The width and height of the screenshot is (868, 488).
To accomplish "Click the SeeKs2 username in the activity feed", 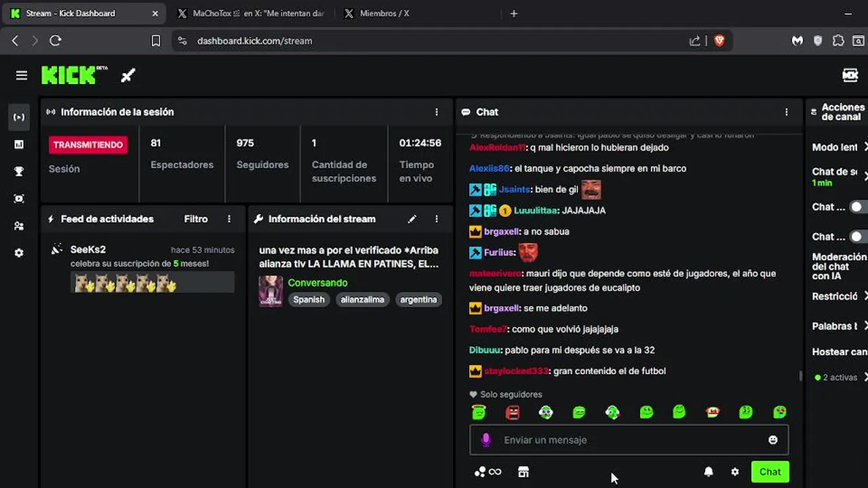I will tap(88, 249).
